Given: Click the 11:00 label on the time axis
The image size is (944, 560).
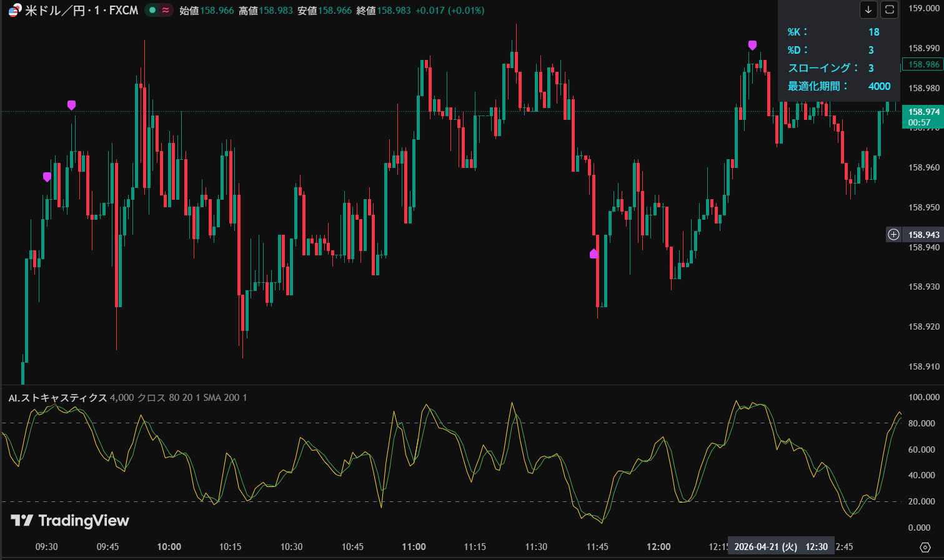Looking at the screenshot, I should 414,547.
